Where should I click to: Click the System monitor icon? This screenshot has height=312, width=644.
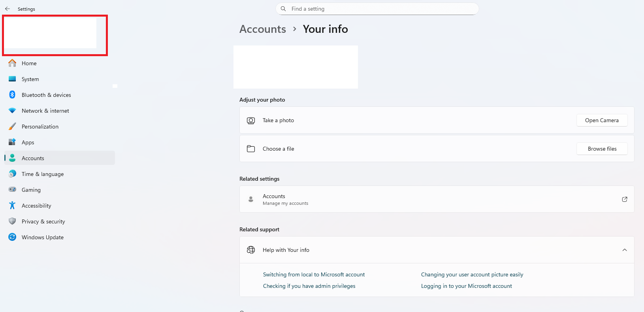[12, 79]
